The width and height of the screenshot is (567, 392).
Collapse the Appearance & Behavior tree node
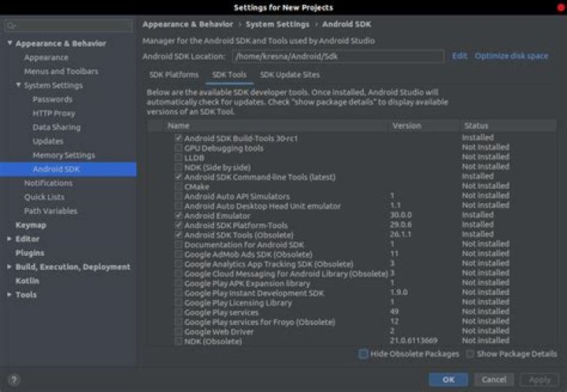click(x=9, y=43)
